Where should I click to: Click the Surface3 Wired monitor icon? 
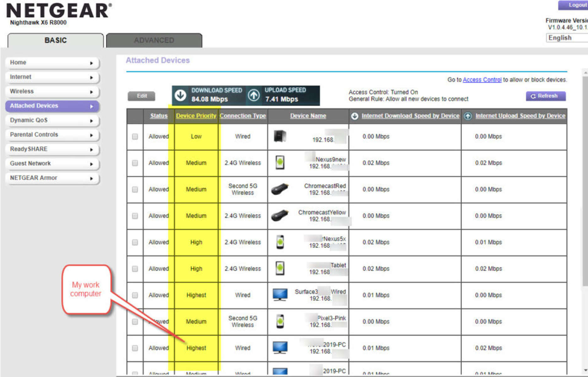(x=280, y=295)
